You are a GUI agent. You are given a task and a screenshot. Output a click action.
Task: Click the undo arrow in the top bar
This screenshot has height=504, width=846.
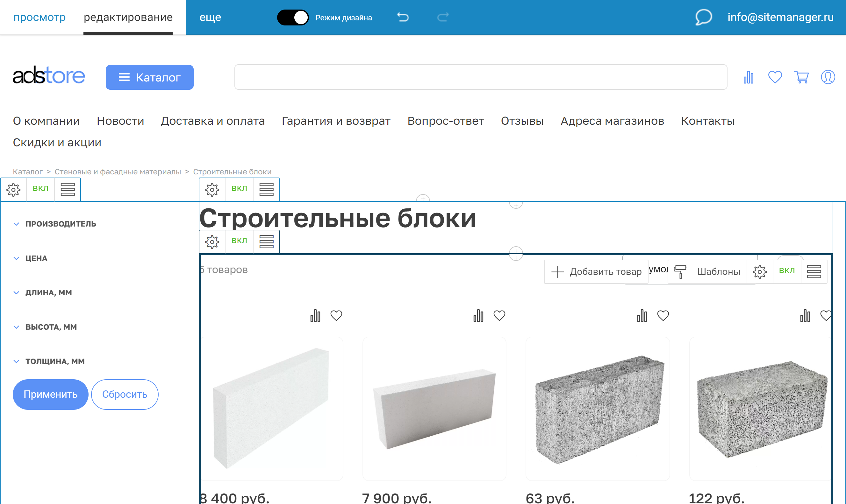point(403,17)
